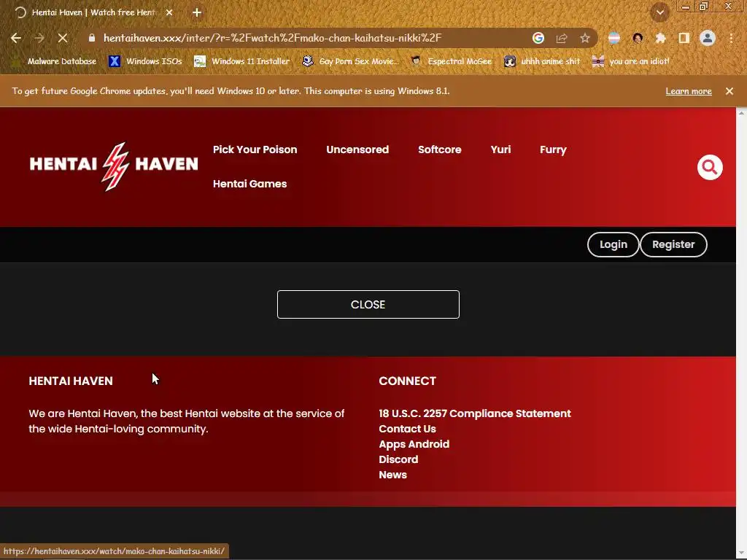Open the Contact Us link
The height and width of the screenshot is (560, 747).
[x=407, y=429]
